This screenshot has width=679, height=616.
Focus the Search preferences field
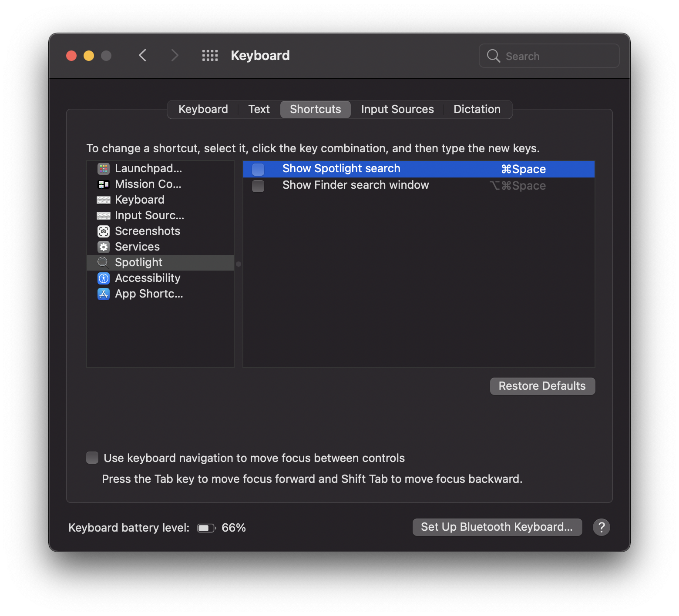(549, 56)
